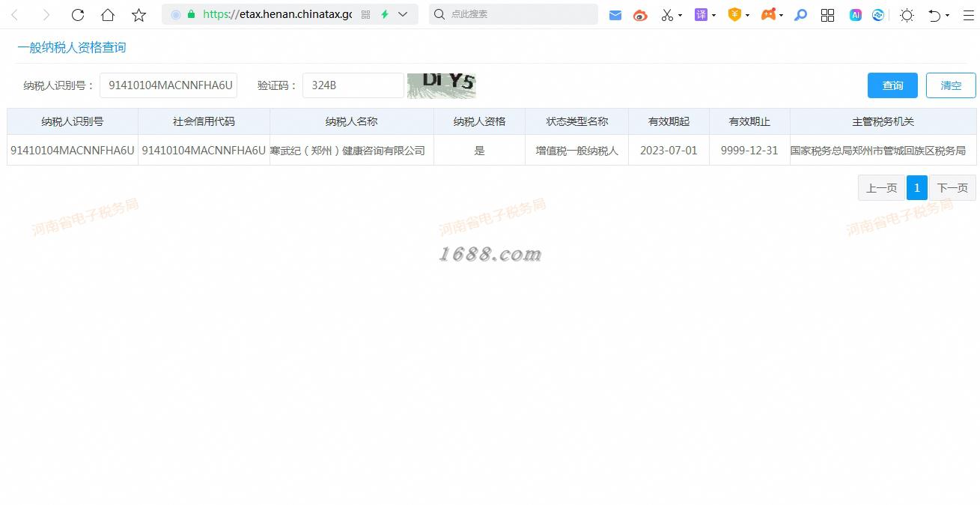Click the 9999-12-31 date cell
Viewport: 980px width, 505px height.
pos(749,151)
